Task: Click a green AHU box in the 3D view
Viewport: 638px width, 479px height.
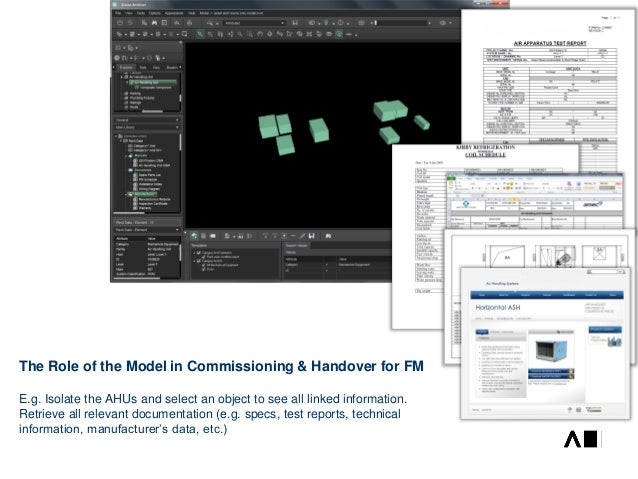Action: 268,125
